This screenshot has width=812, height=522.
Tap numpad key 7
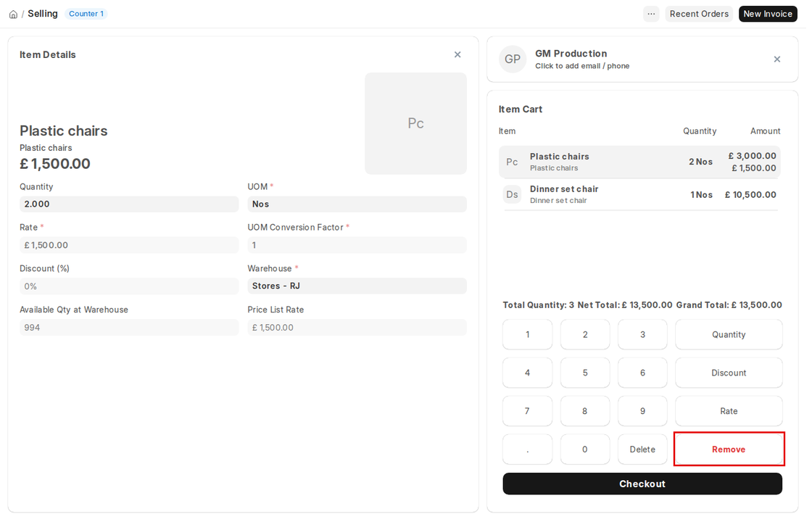pos(527,411)
